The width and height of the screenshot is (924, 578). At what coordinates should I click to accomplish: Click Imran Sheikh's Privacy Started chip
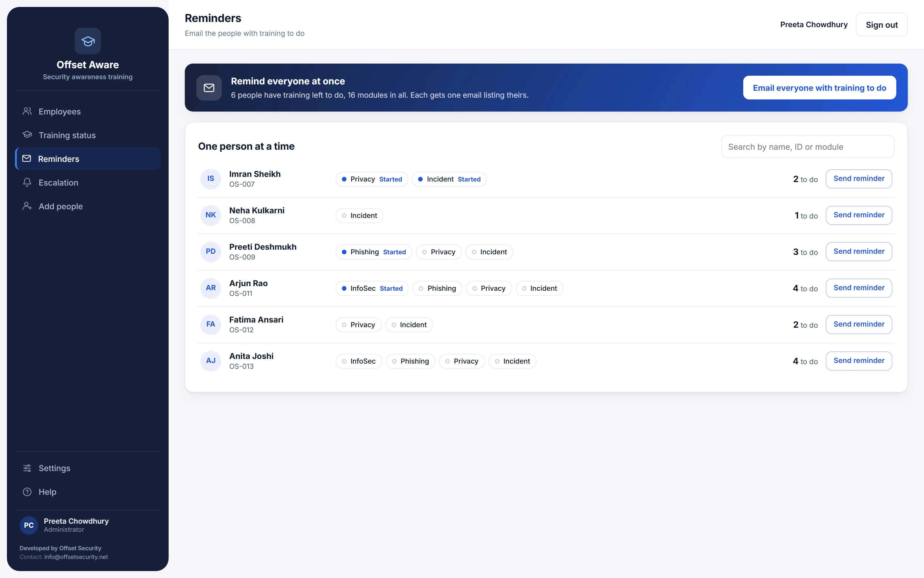(x=372, y=179)
